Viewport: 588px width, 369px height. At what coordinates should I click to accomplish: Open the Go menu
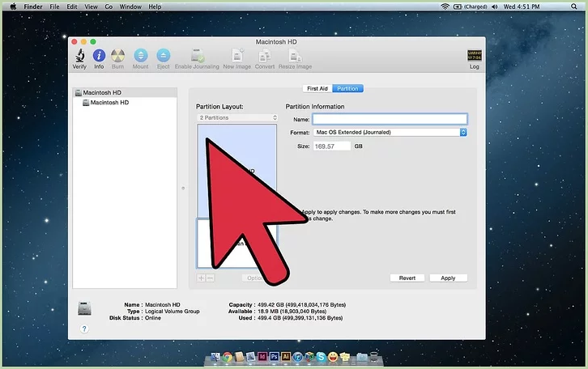[x=109, y=6]
